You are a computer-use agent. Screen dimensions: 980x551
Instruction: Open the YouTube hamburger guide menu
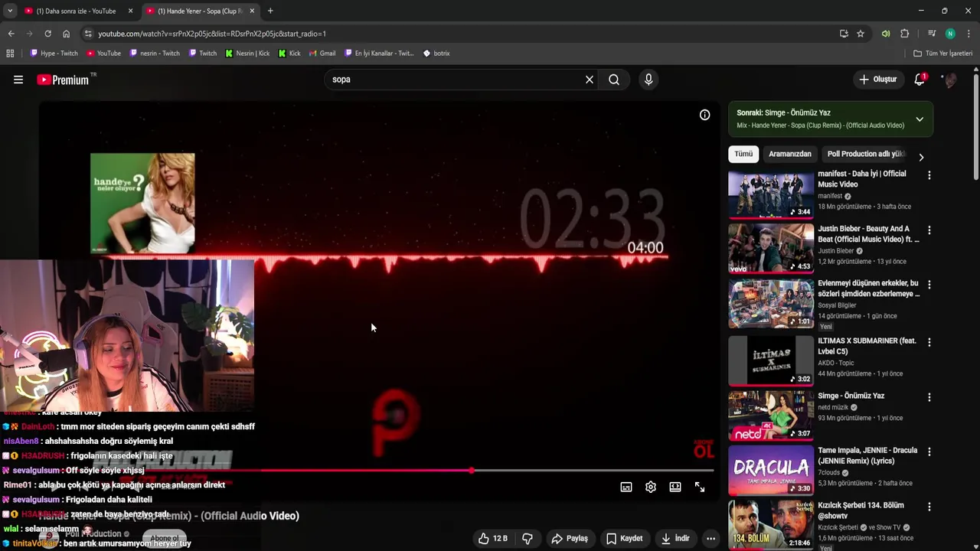[18, 80]
